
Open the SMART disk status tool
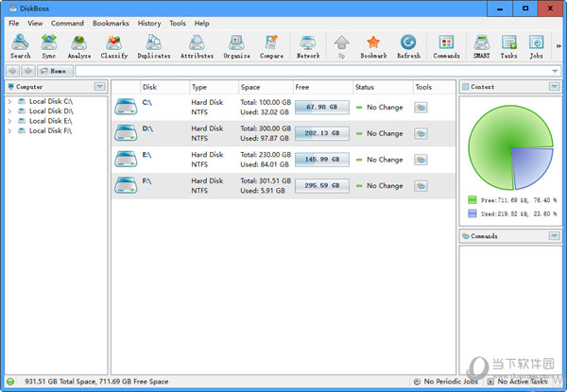[x=482, y=46]
